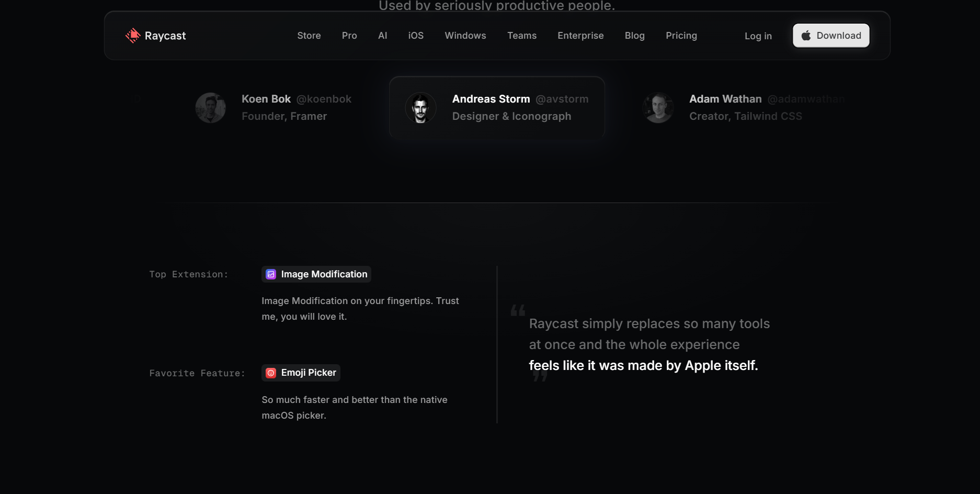Click the Apple icon in Download button
Viewport: 980px width, 494px height.
806,36
